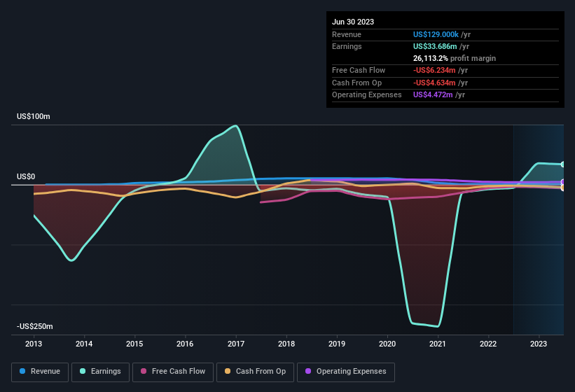The height and width of the screenshot is (392, 575).
Task: Click the Cash From Op endpoint marker
Action: 563,188
